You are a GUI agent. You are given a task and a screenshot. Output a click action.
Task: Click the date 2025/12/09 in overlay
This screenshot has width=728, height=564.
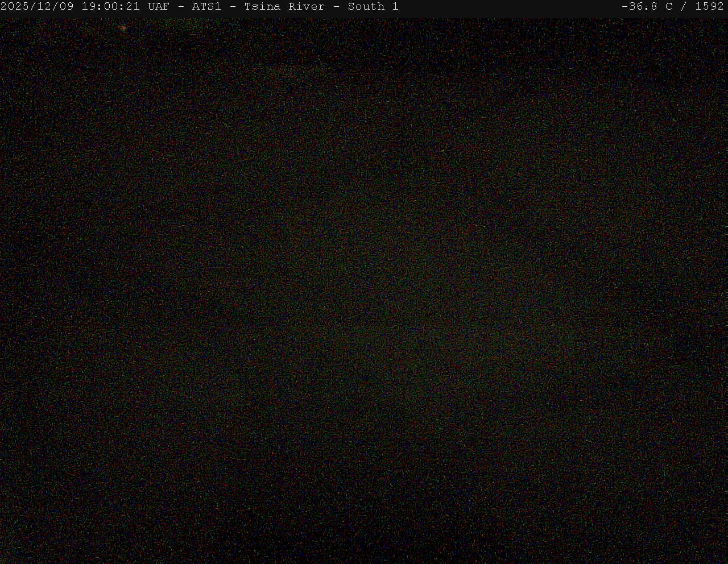pos(37,7)
